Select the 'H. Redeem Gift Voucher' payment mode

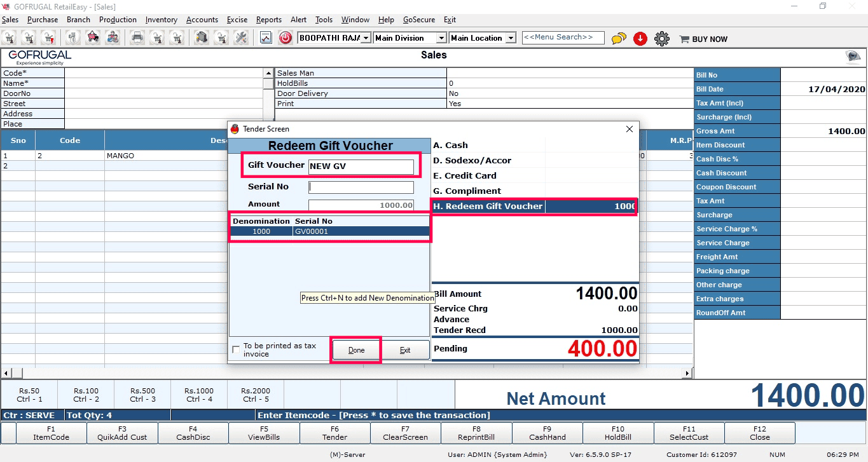534,207
